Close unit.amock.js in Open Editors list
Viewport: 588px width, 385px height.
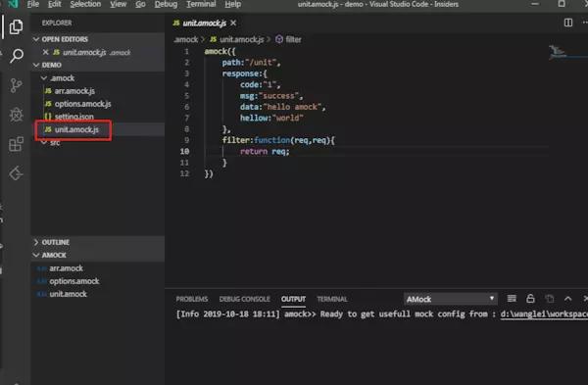(45, 52)
